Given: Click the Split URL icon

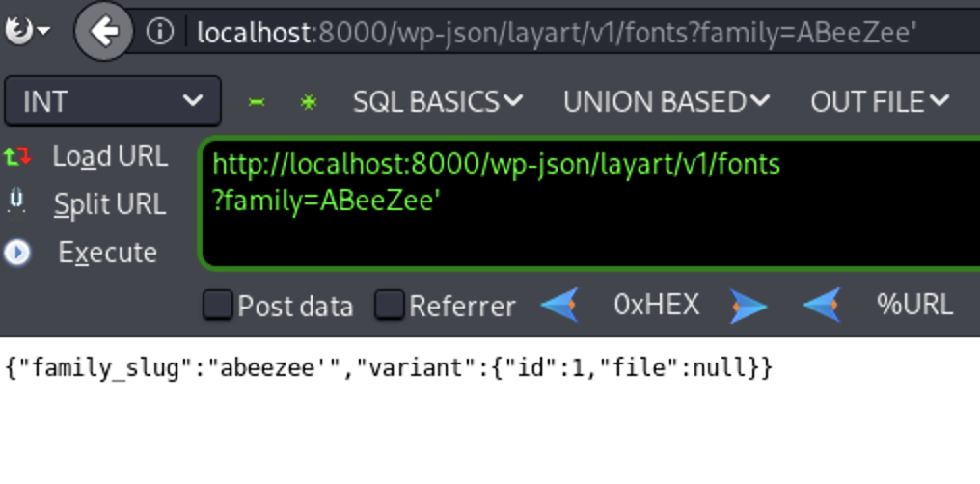Looking at the screenshot, I should coord(16,203).
